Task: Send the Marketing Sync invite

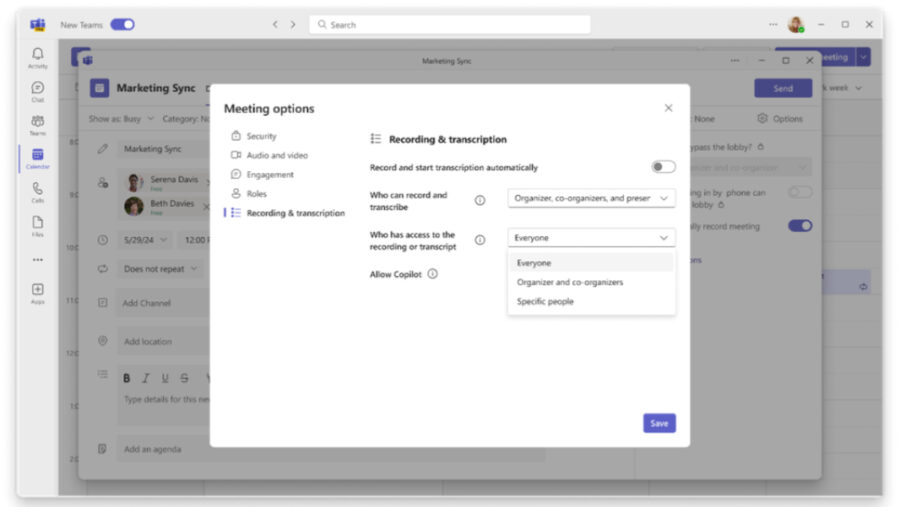Action: 783,88
